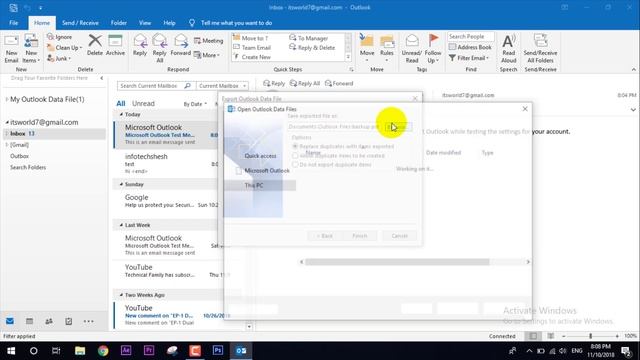Screen dimensions: 640x360
Task: Filter the list by Unread
Action: [143, 103]
